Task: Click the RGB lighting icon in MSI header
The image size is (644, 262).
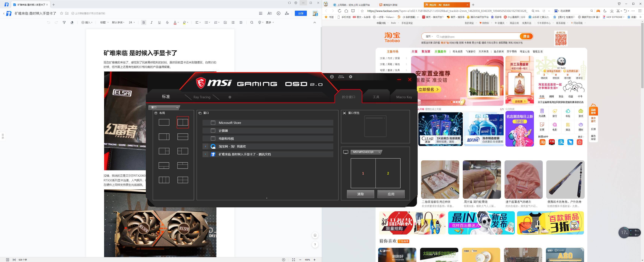Action: (332, 77)
